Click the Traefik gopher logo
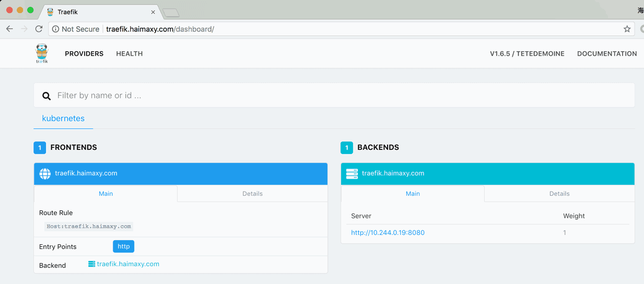The image size is (644, 284). (42, 53)
